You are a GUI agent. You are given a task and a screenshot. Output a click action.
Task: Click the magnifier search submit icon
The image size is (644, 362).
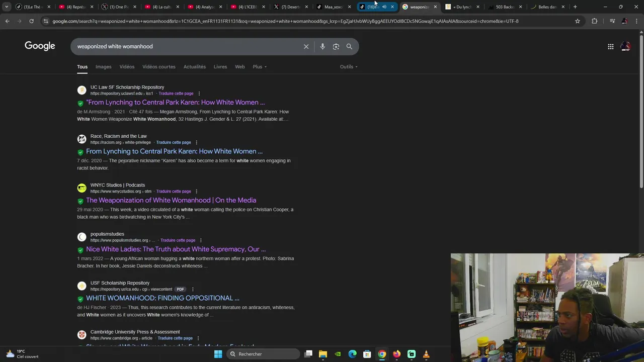click(x=349, y=46)
